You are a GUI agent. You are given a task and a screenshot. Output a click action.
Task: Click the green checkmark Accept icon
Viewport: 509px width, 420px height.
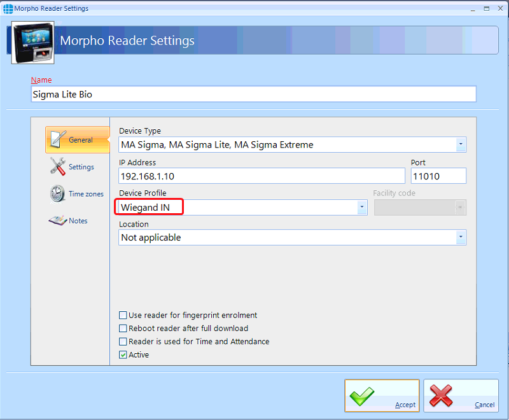361,396
